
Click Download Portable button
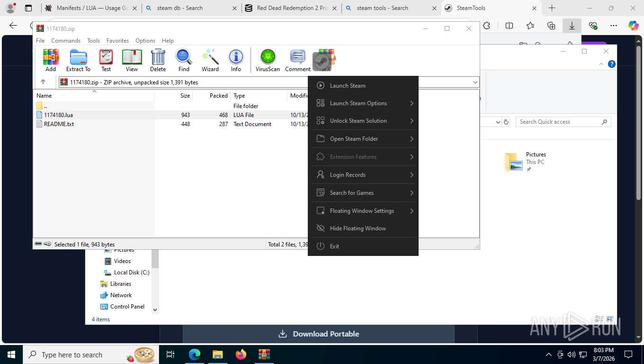318,334
